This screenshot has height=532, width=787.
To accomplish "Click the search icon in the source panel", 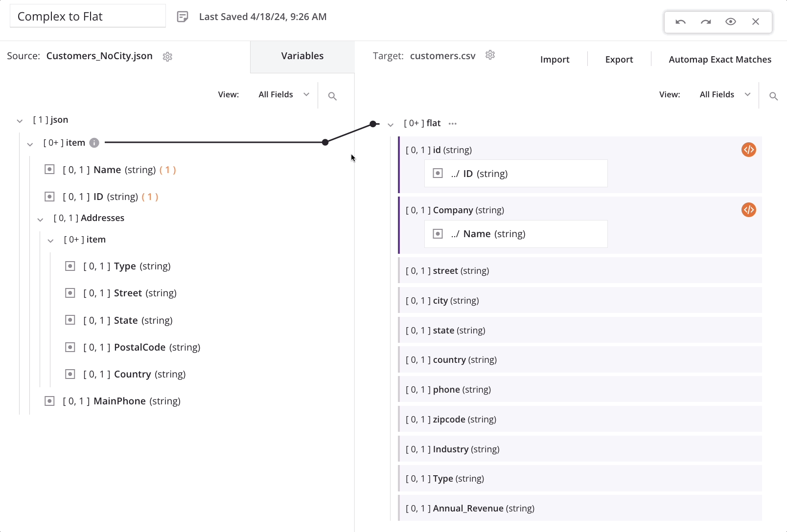I will click(x=332, y=96).
